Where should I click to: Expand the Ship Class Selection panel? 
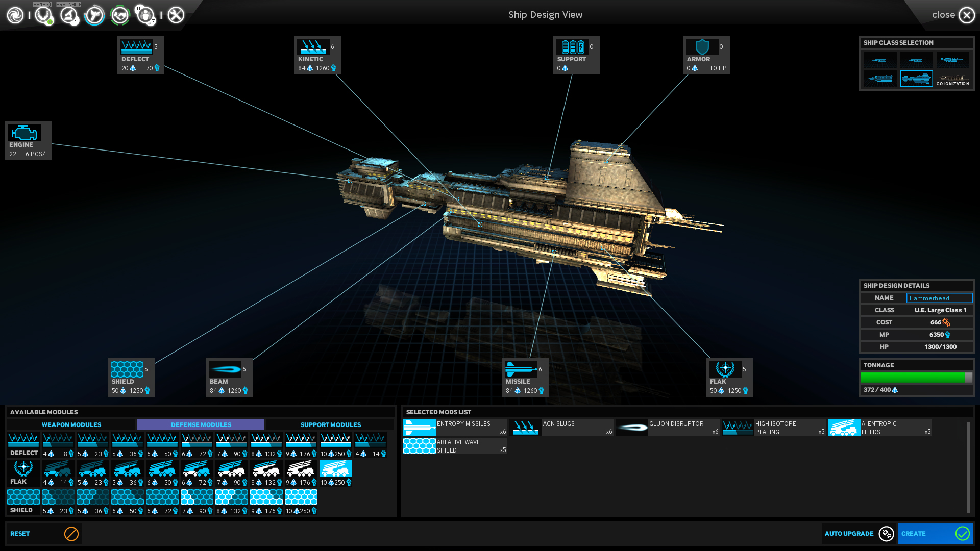898,42
